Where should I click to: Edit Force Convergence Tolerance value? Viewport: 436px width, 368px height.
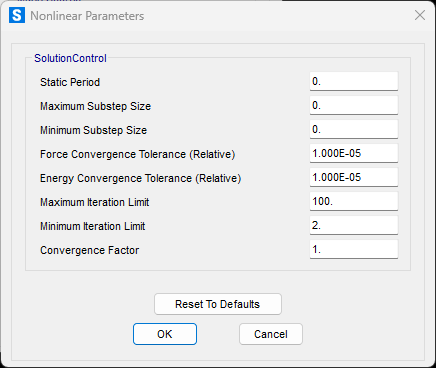pyautogui.click(x=354, y=153)
